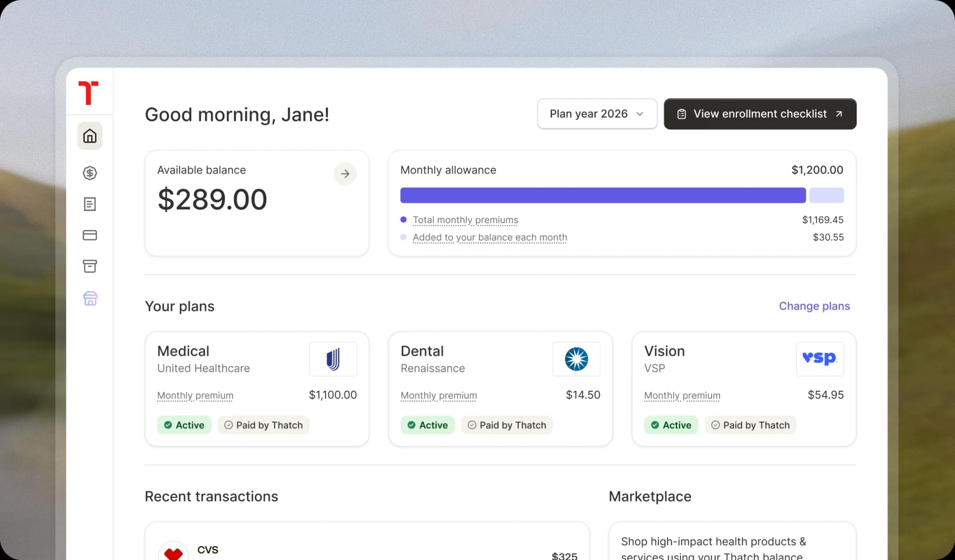
Task: Open the dollar balance sidebar icon
Action: click(x=90, y=173)
